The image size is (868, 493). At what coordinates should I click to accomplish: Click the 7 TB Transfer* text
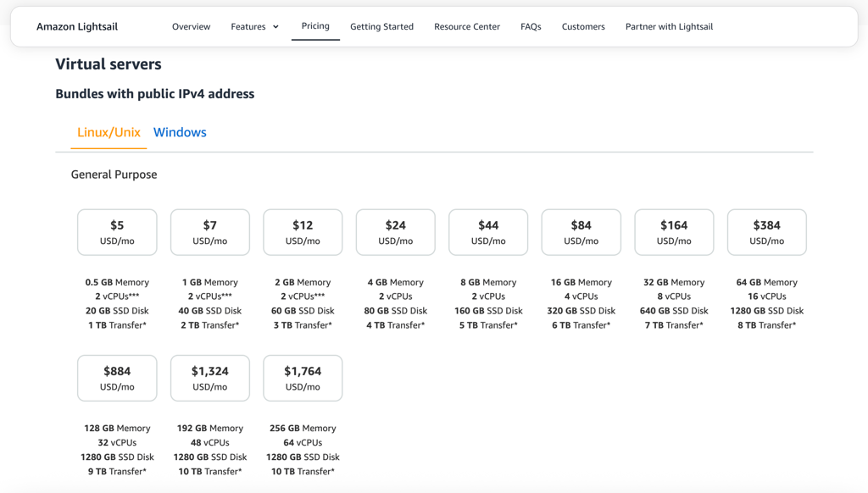(x=674, y=325)
